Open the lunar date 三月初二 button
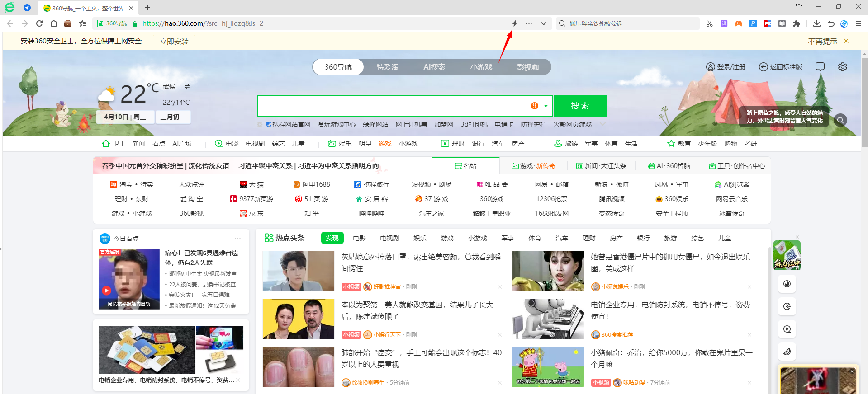Viewport: 868px width, 394px height. click(173, 117)
